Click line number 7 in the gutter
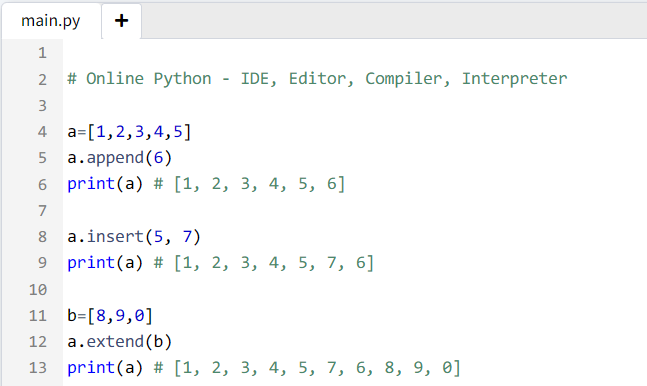 pos(42,211)
